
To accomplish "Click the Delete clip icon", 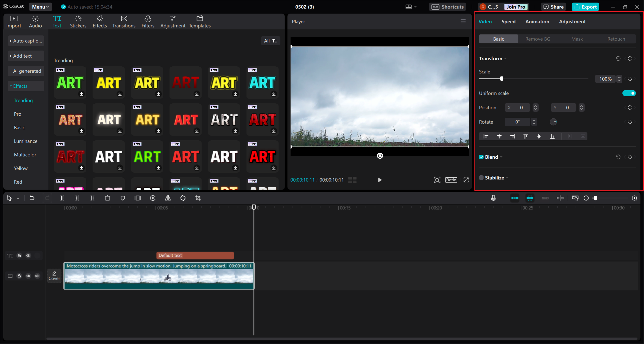I will 107,198.
